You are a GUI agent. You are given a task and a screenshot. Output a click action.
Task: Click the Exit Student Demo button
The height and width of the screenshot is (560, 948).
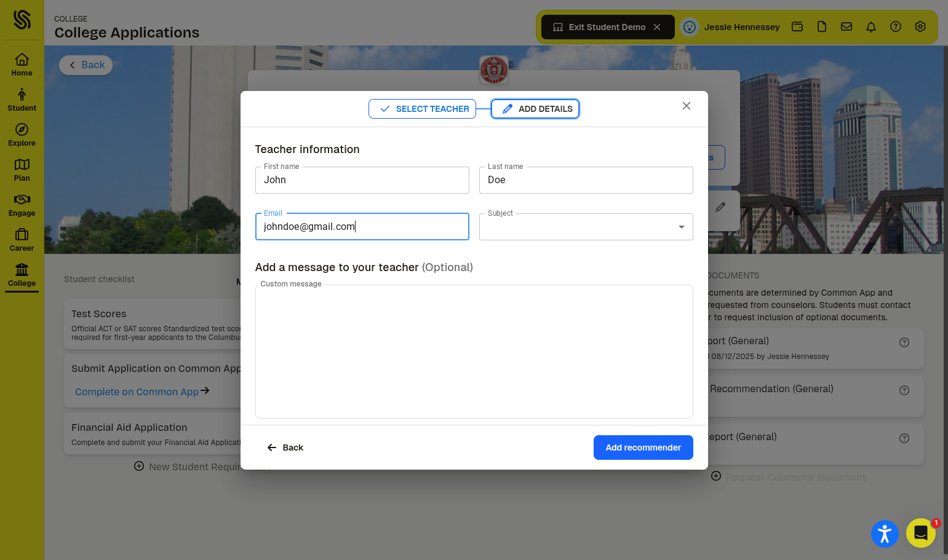click(608, 27)
